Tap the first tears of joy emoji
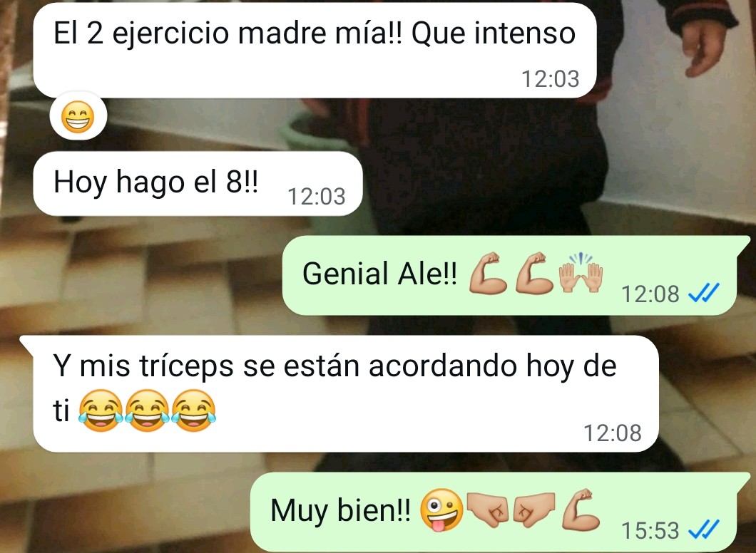Image resolution: width=756 pixels, height=553 pixels. [101, 410]
